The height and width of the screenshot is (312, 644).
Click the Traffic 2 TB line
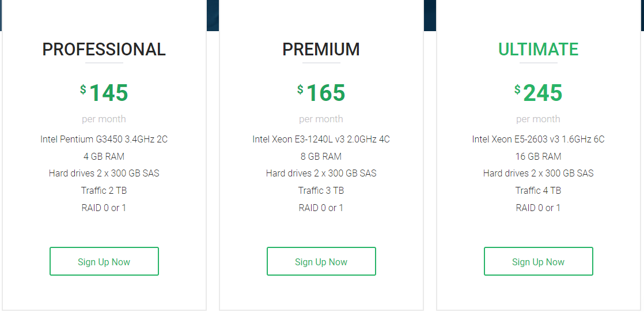point(104,190)
